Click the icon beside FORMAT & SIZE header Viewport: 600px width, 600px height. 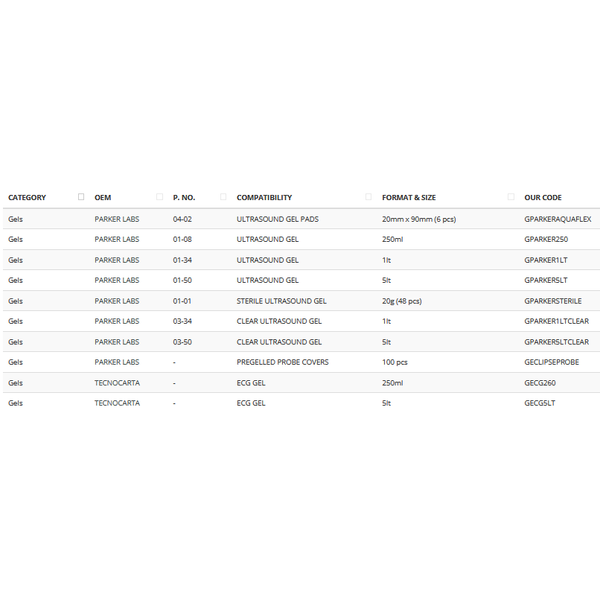click(510, 197)
